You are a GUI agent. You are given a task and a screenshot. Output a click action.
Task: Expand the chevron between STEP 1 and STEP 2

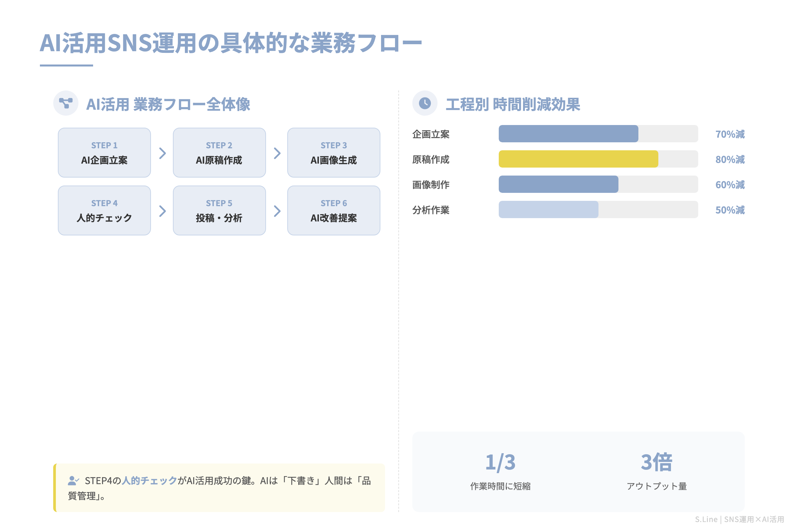click(163, 153)
